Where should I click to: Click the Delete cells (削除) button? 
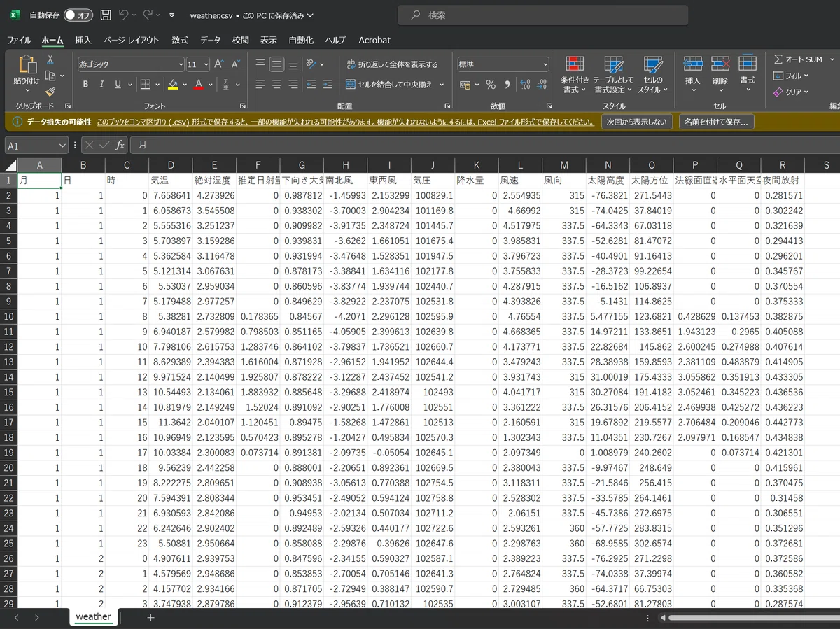(x=720, y=73)
